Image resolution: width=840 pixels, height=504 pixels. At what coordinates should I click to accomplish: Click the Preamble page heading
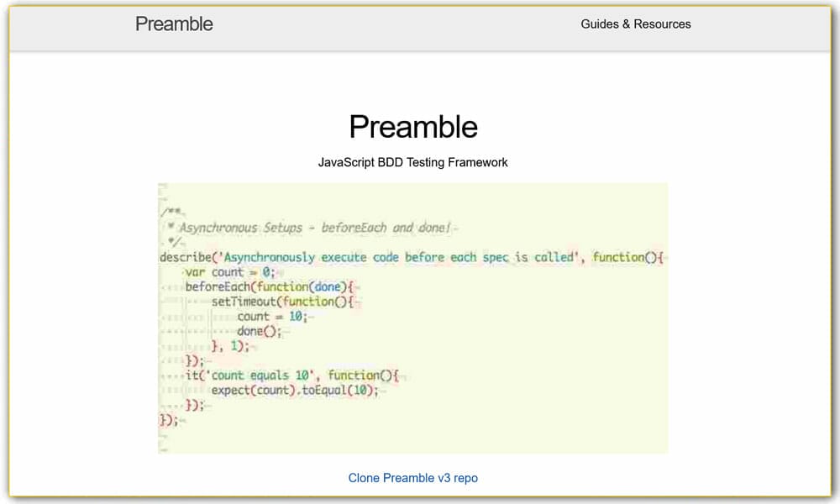412,126
